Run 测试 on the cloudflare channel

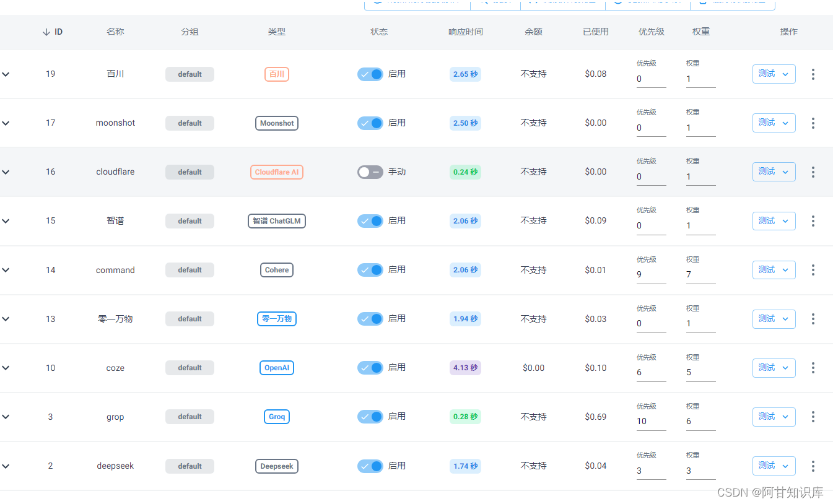767,172
